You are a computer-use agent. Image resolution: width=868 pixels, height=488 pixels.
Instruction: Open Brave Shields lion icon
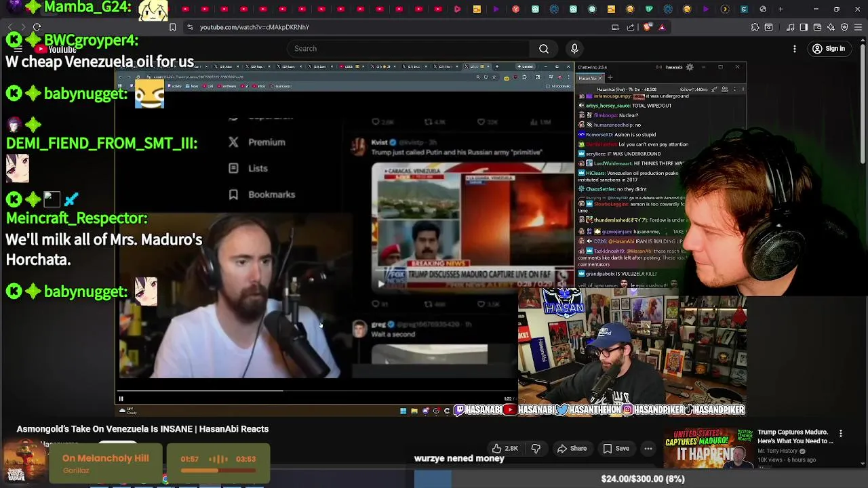coord(647,27)
